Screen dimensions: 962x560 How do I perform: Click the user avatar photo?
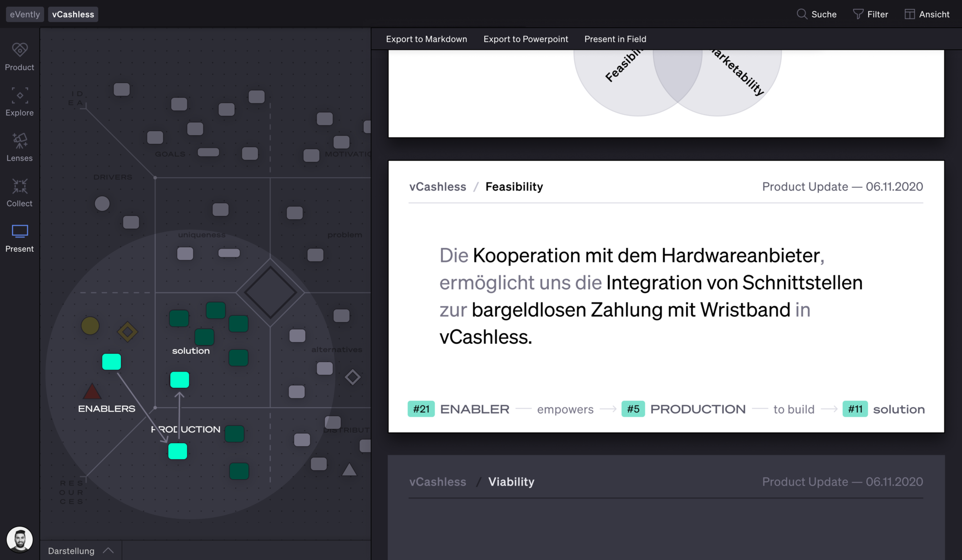(x=20, y=539)
